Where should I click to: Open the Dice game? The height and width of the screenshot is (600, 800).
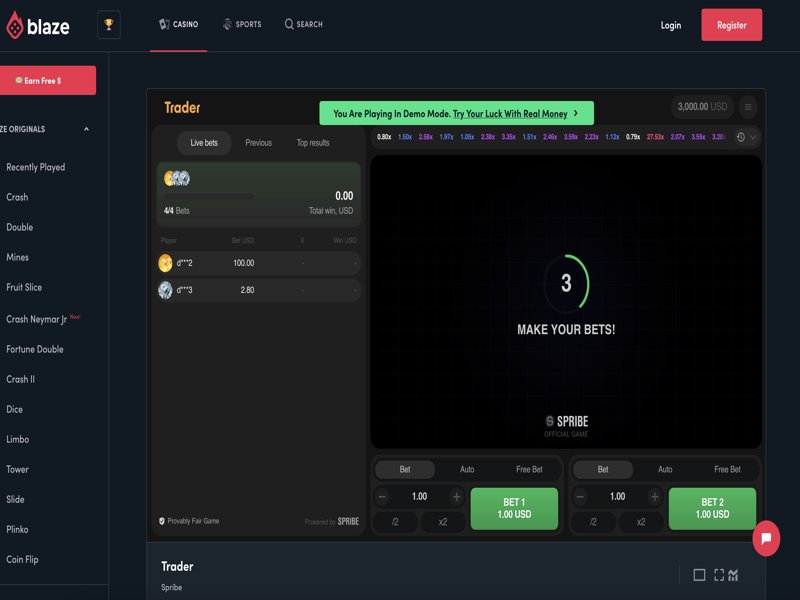click(14, 409)
